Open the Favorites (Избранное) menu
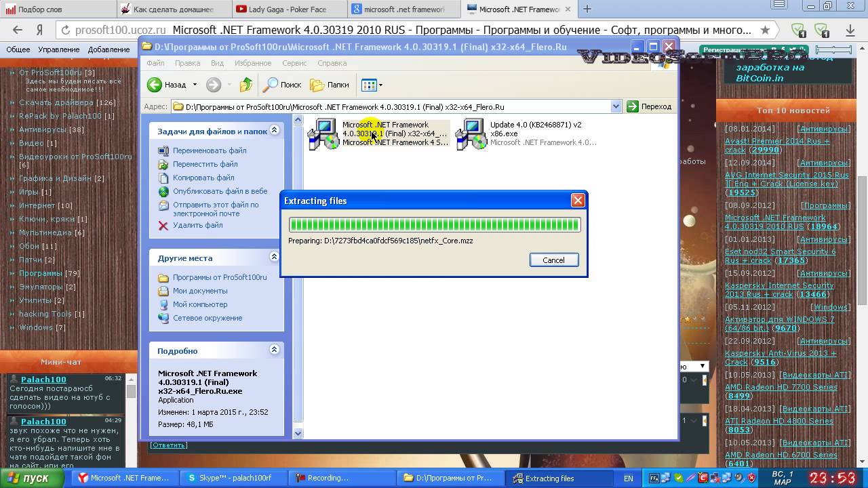 click(253, 63)
